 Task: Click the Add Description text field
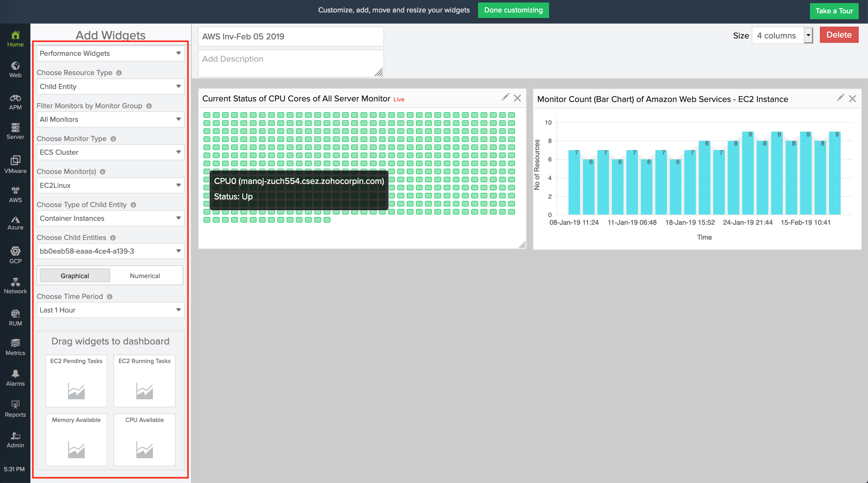[x=290, y=63]
